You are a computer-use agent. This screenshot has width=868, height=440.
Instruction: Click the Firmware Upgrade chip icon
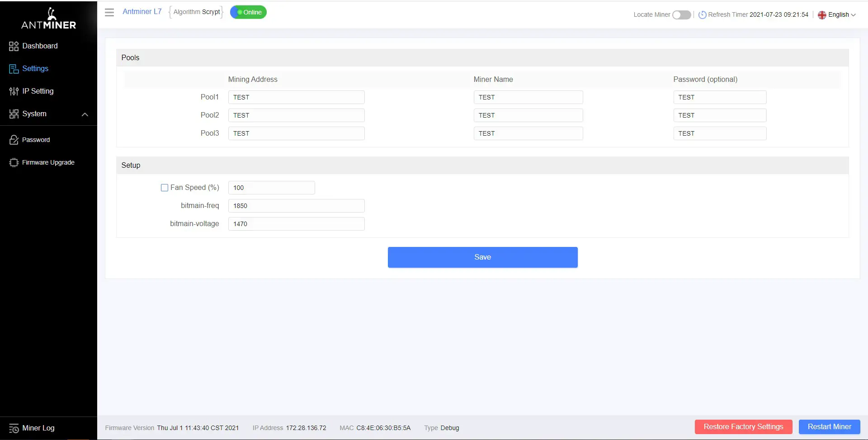pos(14,162)
